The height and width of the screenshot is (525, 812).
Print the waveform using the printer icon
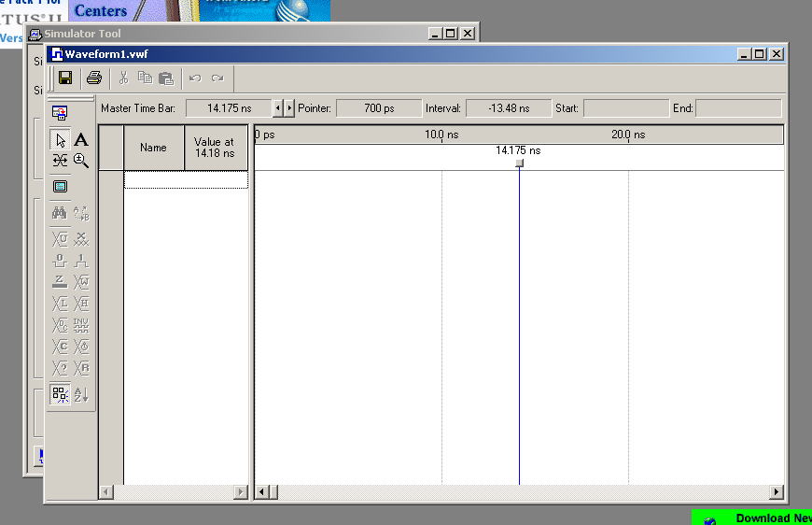coord(94,78)
